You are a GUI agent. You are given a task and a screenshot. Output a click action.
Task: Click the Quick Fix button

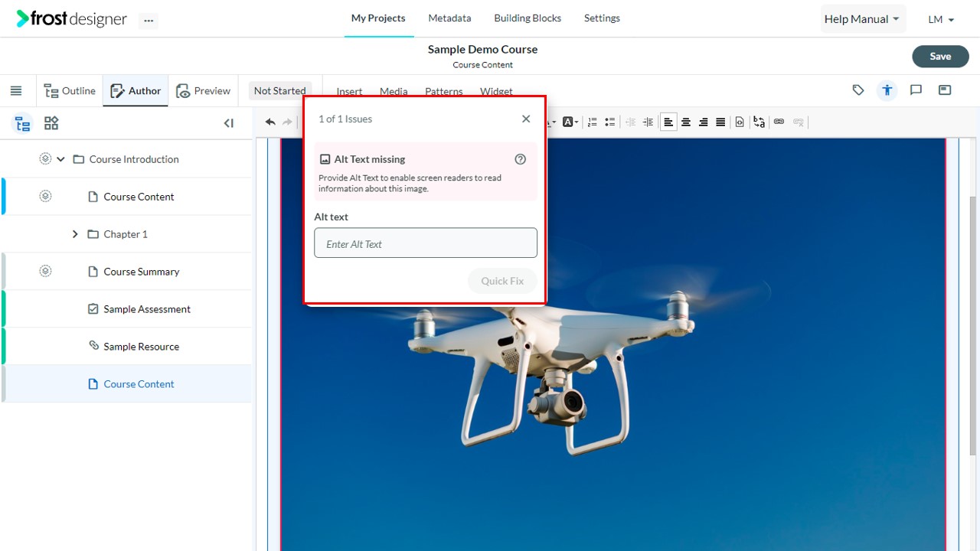[x=502, y=281]
